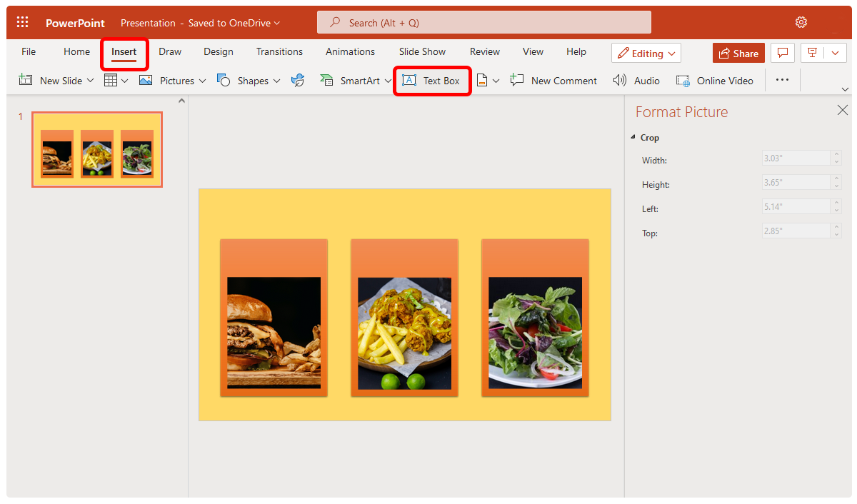Insert Audio into the slide
Image resolution: width=857 pixels, height=504 pixels.
636,80
